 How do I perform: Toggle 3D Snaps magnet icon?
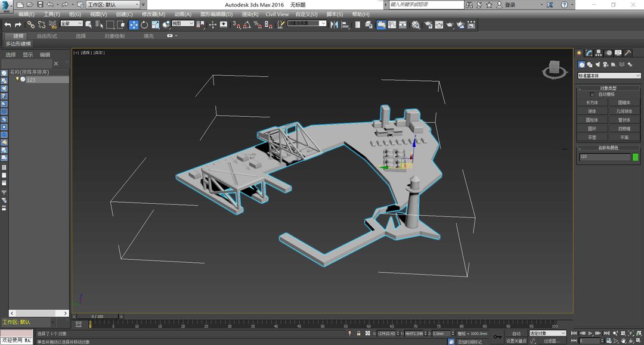point(236,24)
